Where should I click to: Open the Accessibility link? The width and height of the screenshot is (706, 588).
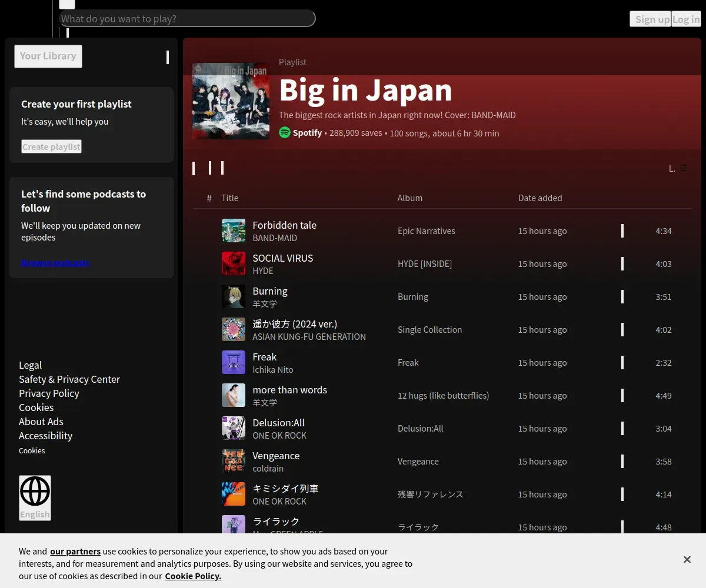pyautogui.click(x=45, y=436)
